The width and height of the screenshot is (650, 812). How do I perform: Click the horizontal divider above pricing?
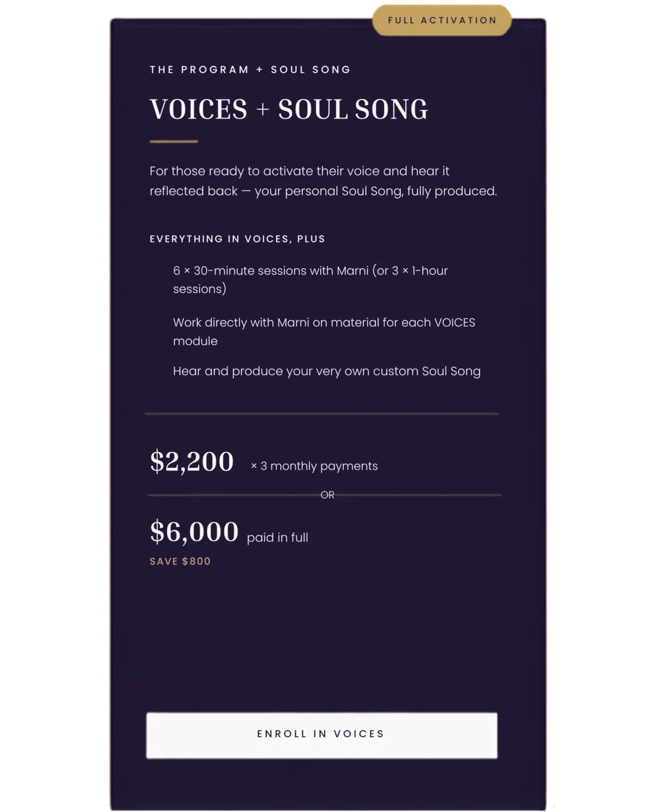pyautogui.click(x=322, y=414)
